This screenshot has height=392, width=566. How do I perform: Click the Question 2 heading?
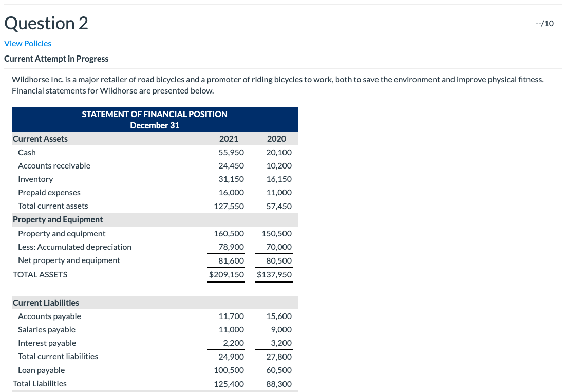46,23
